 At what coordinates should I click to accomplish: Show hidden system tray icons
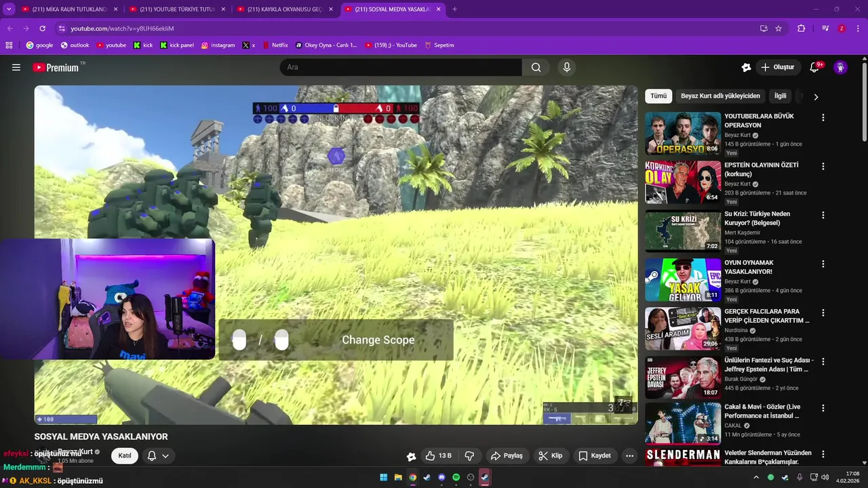pos(756,477)
